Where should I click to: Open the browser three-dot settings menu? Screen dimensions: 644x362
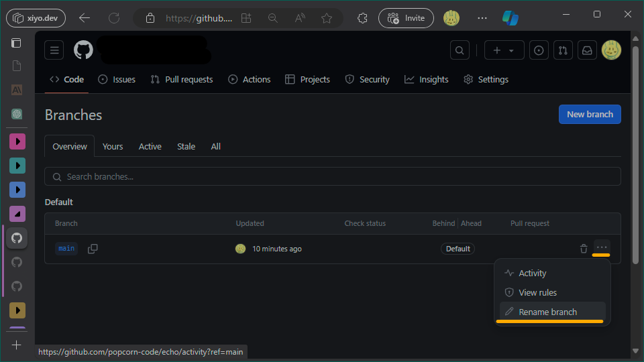[482, 18]
